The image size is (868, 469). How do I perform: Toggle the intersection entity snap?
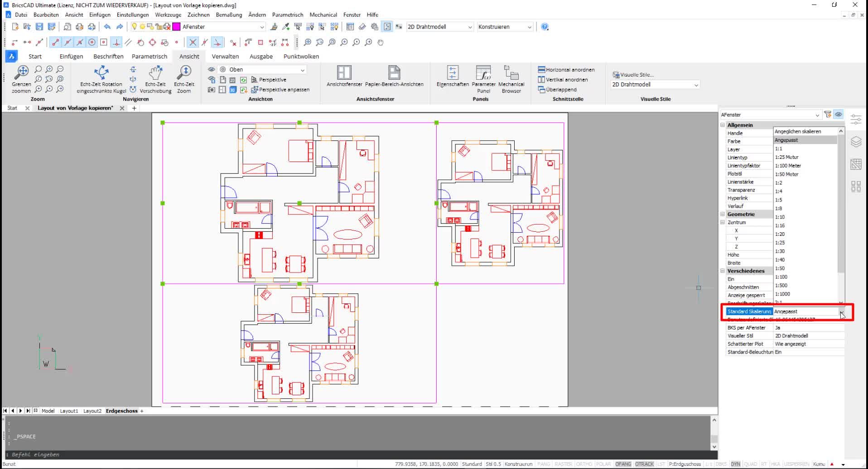click(193, 42)
